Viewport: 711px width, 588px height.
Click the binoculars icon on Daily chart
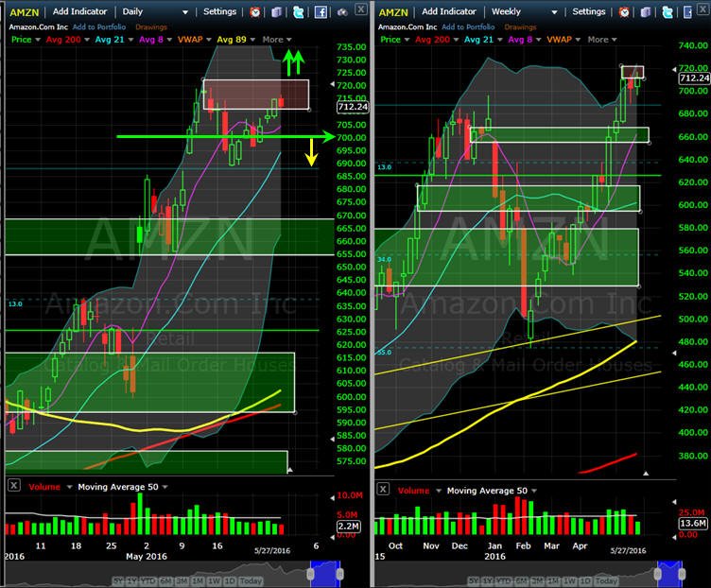tap(342, 12)
